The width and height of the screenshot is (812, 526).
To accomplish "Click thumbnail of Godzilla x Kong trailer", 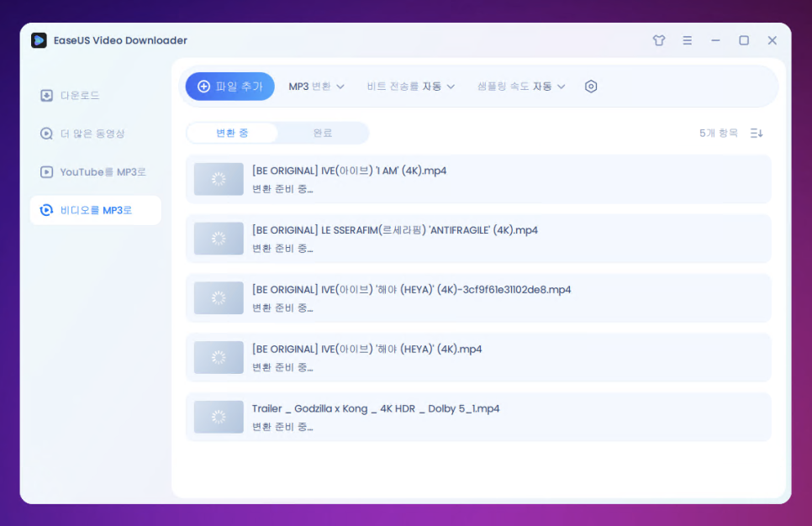I will [x=219, y=418].
